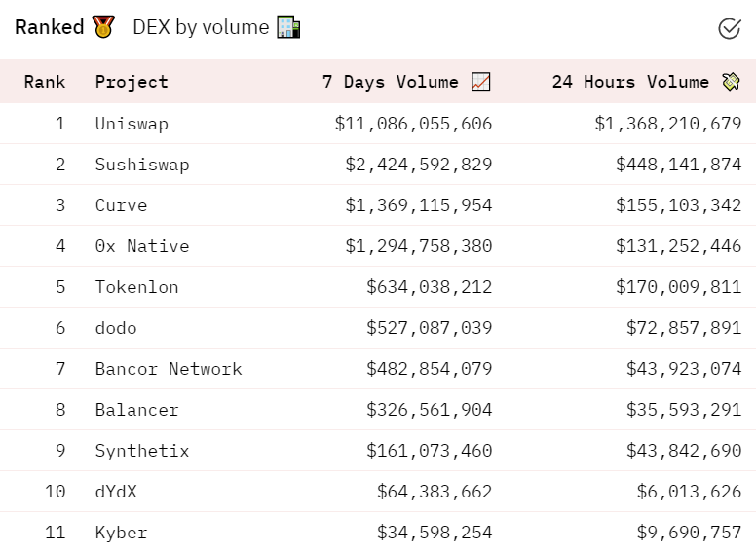Click the 7 Days Volume column header
The height and width of the screenshot is (552, 756).
pyautogui.click(x=391, y=82)
